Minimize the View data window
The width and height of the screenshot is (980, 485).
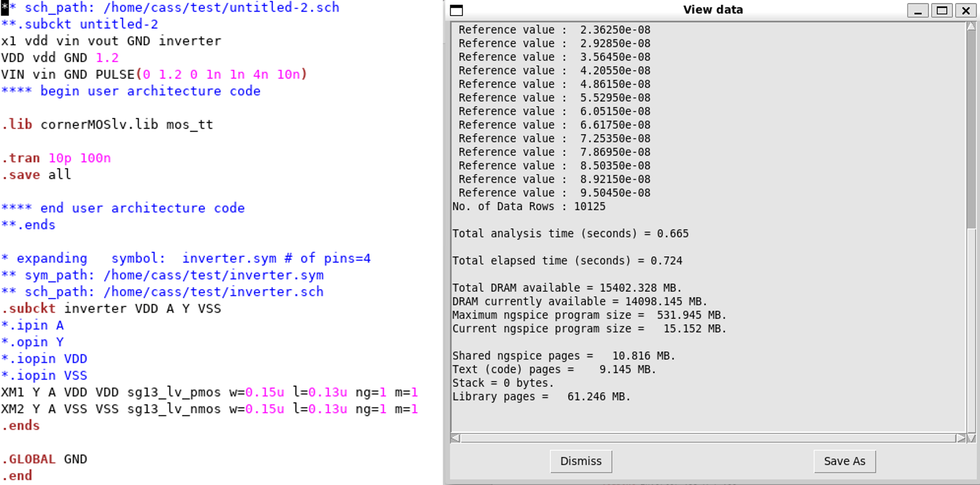(x=918, y=10)
